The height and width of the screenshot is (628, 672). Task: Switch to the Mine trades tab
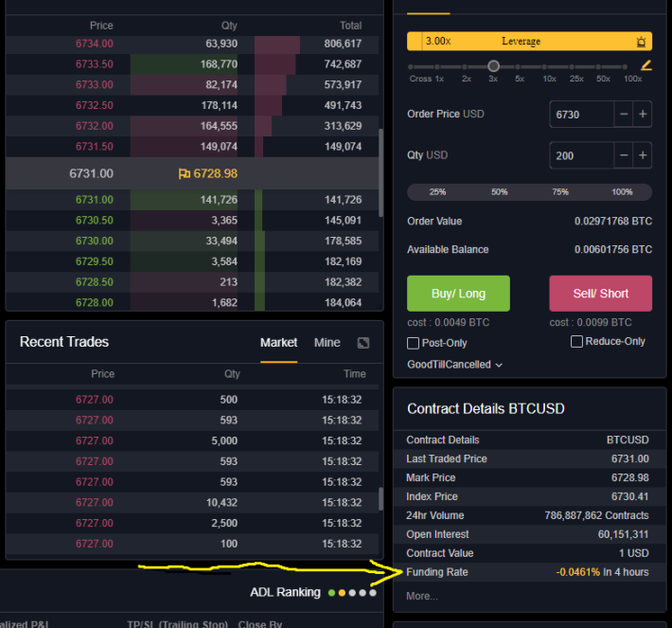click(327, 342)
